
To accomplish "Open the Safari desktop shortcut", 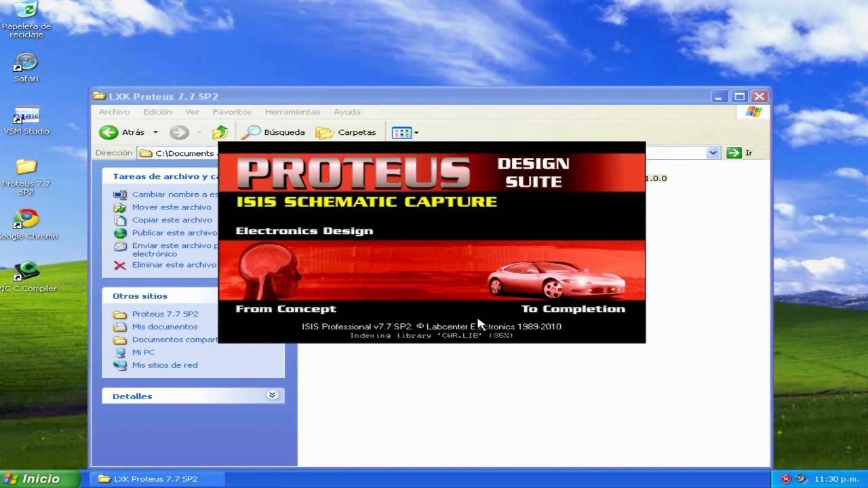I will point(26,67).
